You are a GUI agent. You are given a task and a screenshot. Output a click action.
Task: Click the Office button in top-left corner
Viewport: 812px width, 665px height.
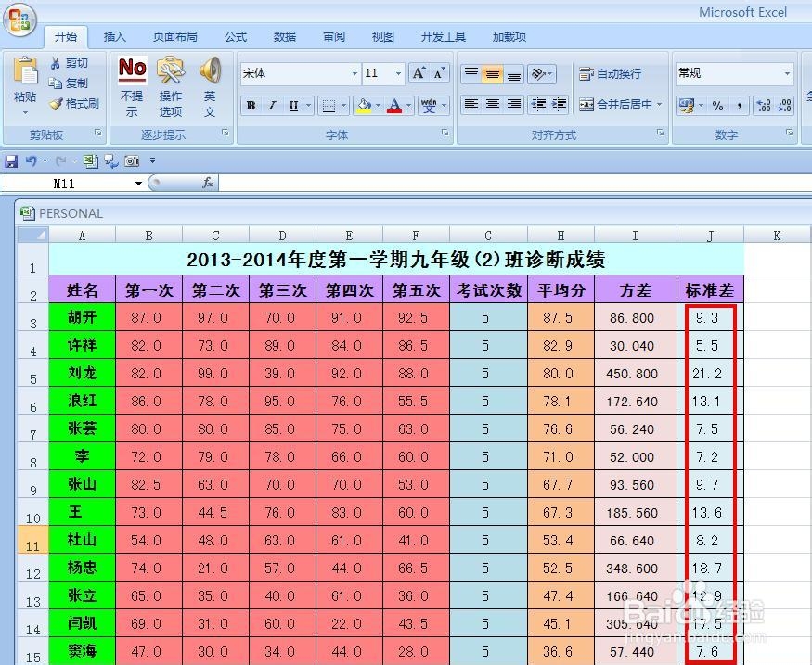(20, 20)
